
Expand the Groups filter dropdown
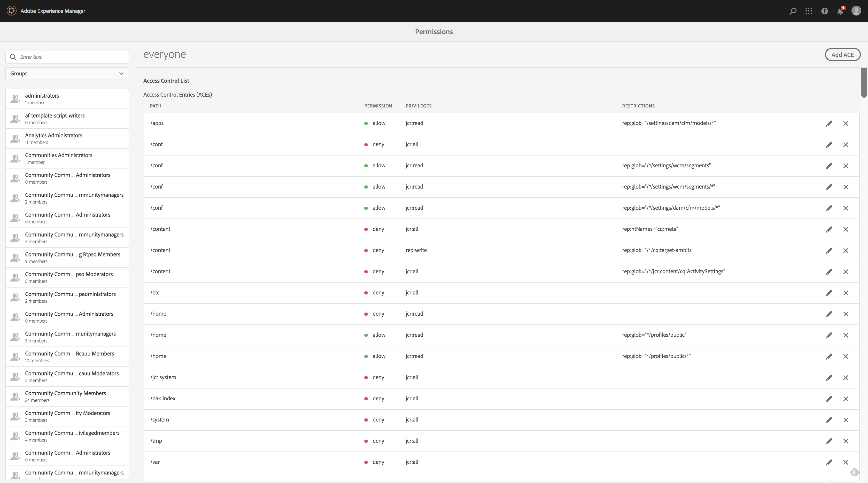pyautogui.click(x=67, y=73)
